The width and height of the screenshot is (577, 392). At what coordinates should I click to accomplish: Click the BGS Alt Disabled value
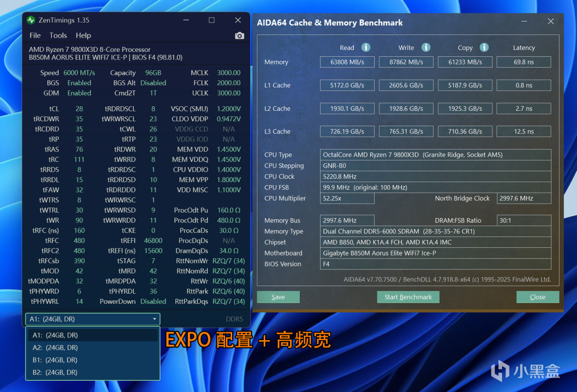click(153, 83)
